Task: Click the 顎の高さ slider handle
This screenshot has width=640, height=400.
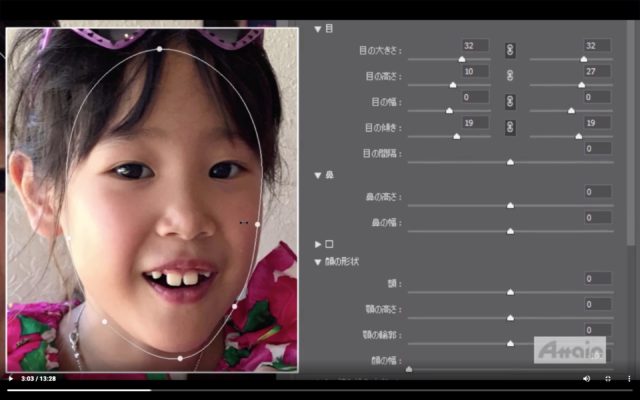Action: tap(510, 318)
